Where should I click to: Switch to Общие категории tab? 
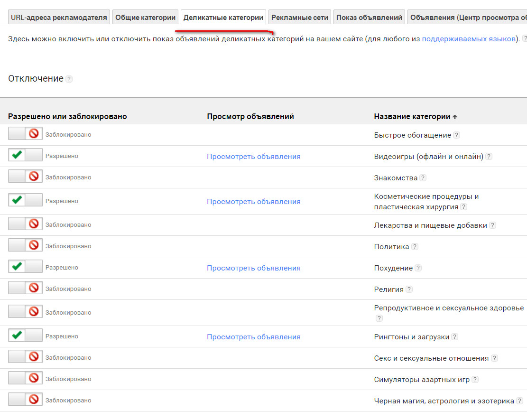(x=145, y=18)
